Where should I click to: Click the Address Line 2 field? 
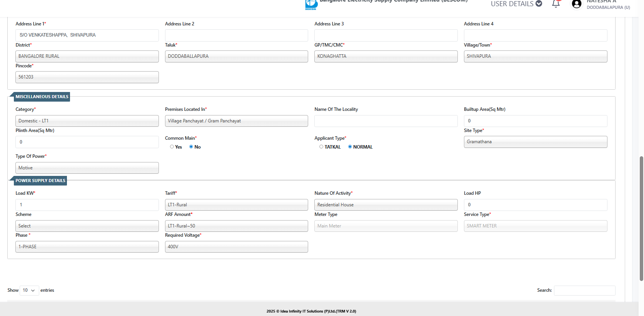click(236, 35)
